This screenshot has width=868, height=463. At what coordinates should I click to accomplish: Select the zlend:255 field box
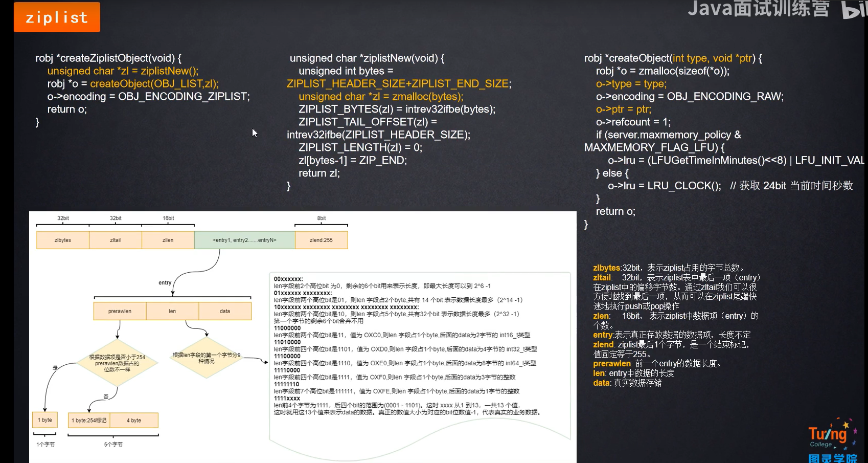(x=321, y=239)
